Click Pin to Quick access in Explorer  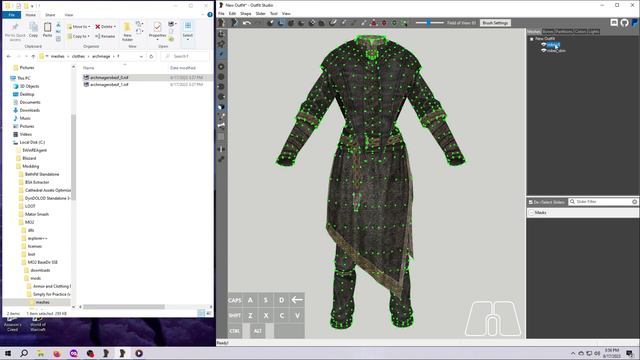[15, 31]
